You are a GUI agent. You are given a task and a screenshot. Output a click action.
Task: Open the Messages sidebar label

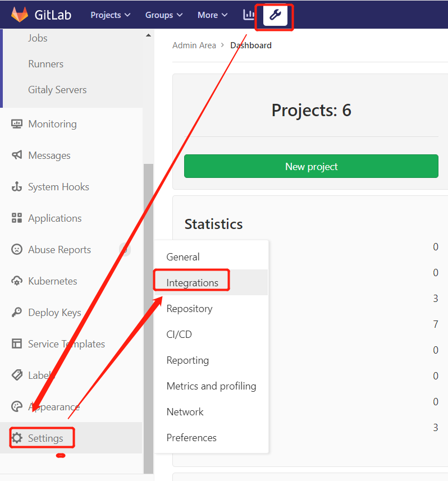point(49,155)
